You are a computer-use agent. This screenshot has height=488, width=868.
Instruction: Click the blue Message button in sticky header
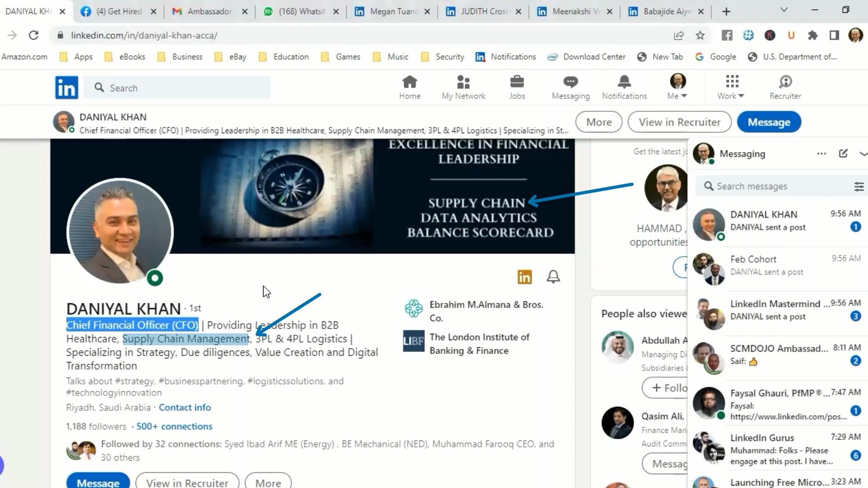point(769,122)
